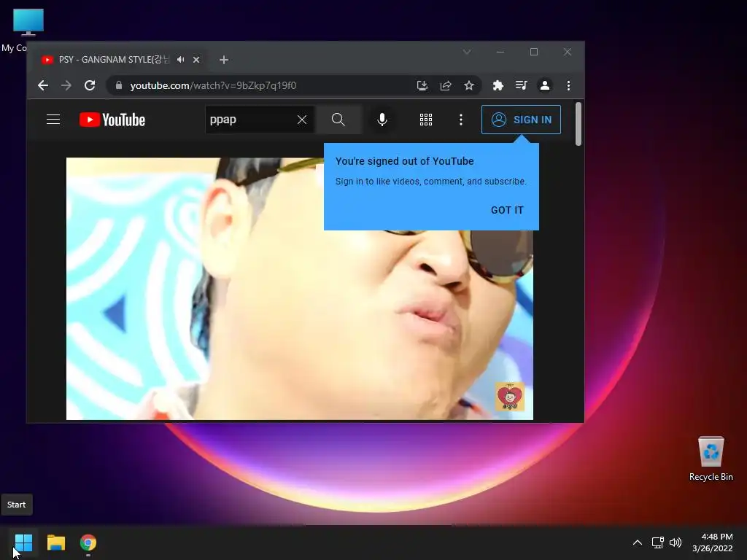Click the YouTube search magnifier button
The width and height of the screenshot is (747, 560).
338,120
